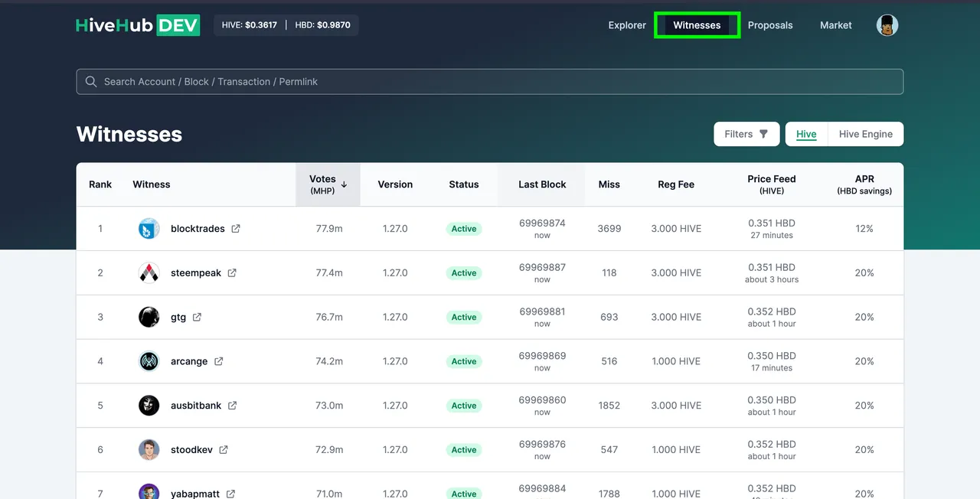Click gtg avatar icon

[x=149, y=317]
